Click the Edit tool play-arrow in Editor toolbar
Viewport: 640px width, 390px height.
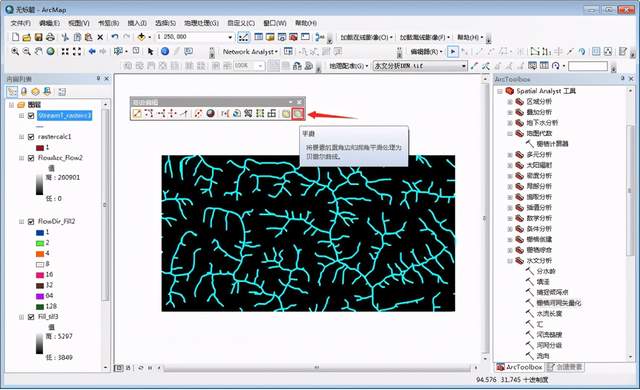click(x=452, y=51)
